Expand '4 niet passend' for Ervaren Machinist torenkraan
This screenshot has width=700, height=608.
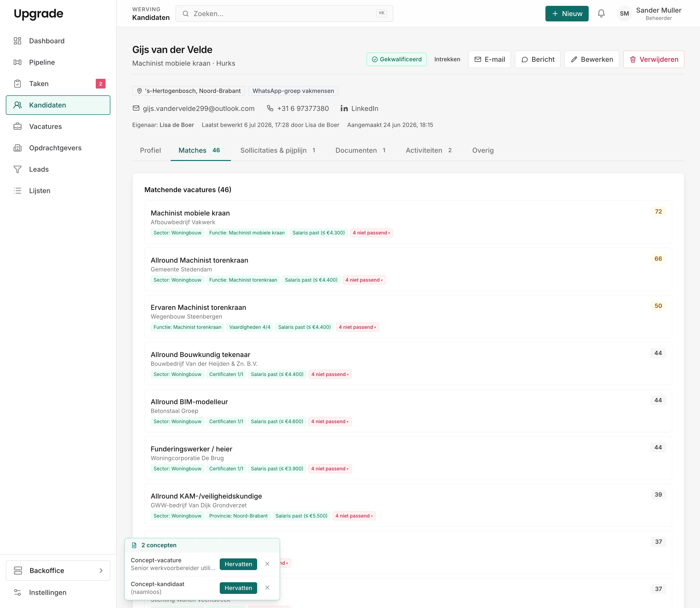(x=357, y=327)
